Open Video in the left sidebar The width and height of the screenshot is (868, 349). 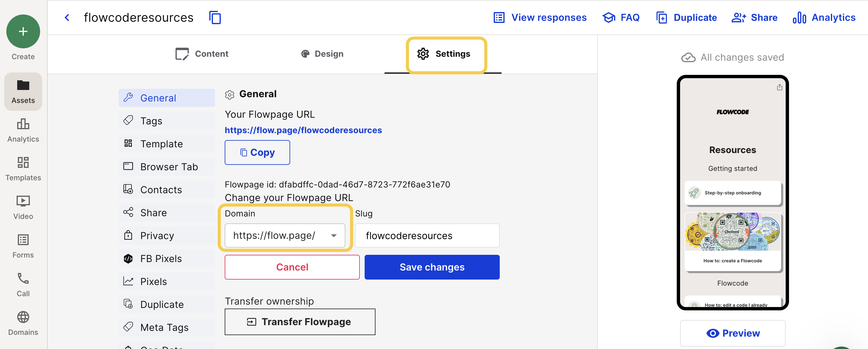(23, 207)
